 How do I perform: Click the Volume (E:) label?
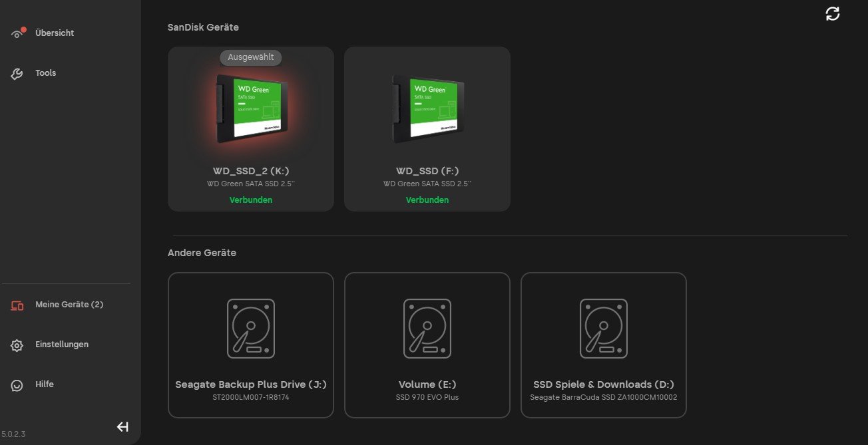click(427, 384)
